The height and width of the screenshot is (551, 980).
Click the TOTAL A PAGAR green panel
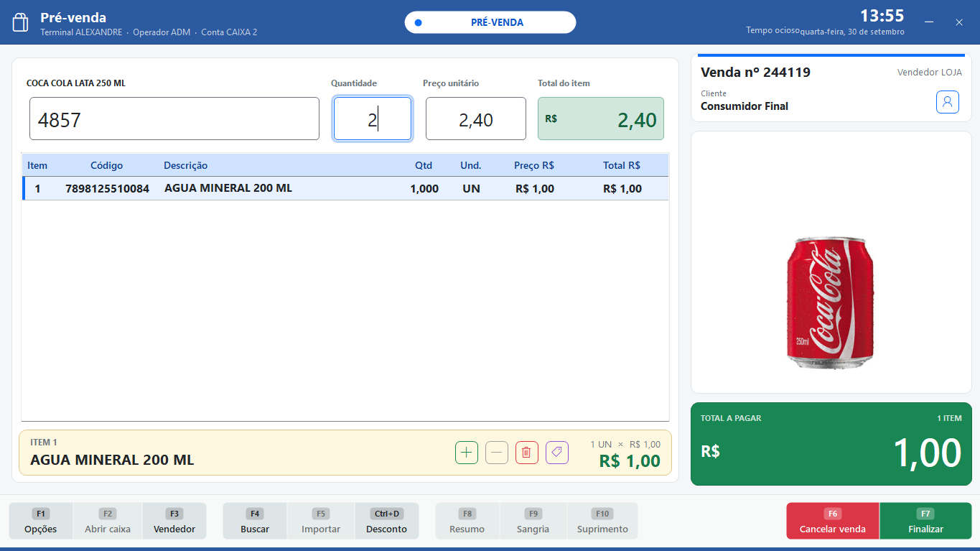pyautogui.click(x=831, y=444)
